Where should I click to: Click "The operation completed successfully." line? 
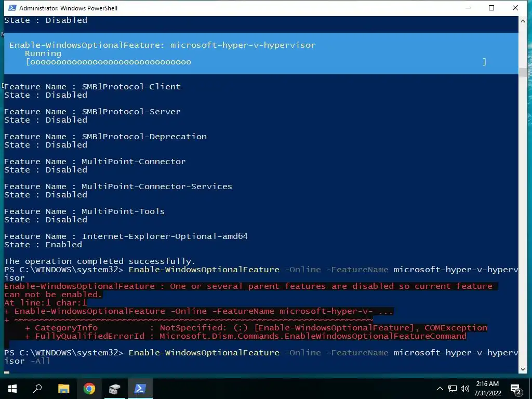click(100, 261)
